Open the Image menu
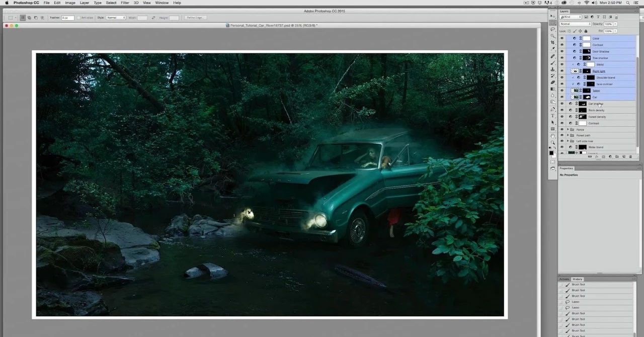Screen dimensions: 644x337 tap(70, 3)
